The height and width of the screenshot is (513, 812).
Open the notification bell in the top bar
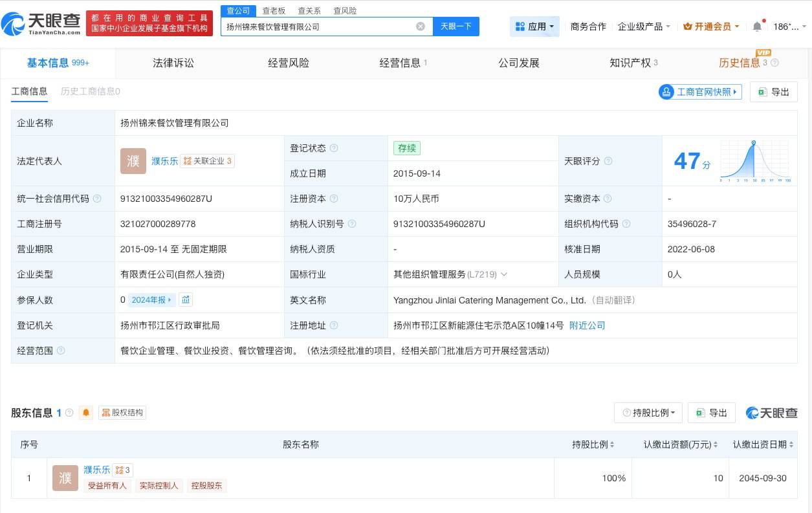[x=756, y=26]
